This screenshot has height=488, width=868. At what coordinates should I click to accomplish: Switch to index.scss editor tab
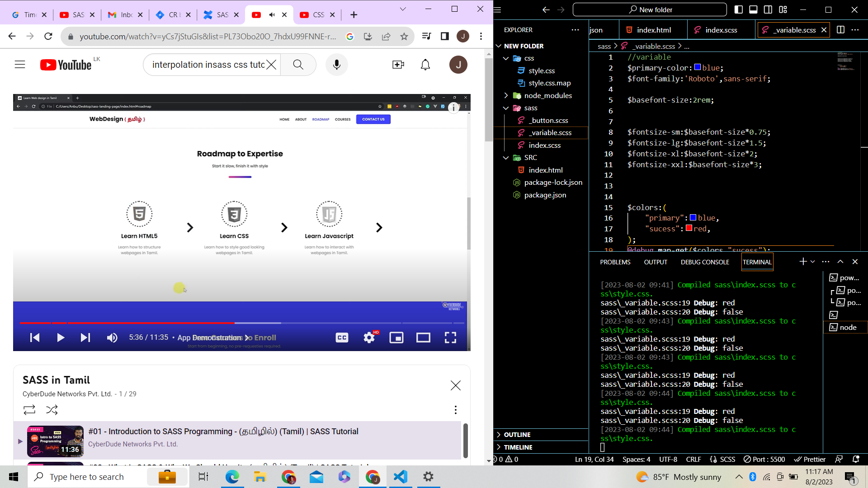(x=721, y=30)
